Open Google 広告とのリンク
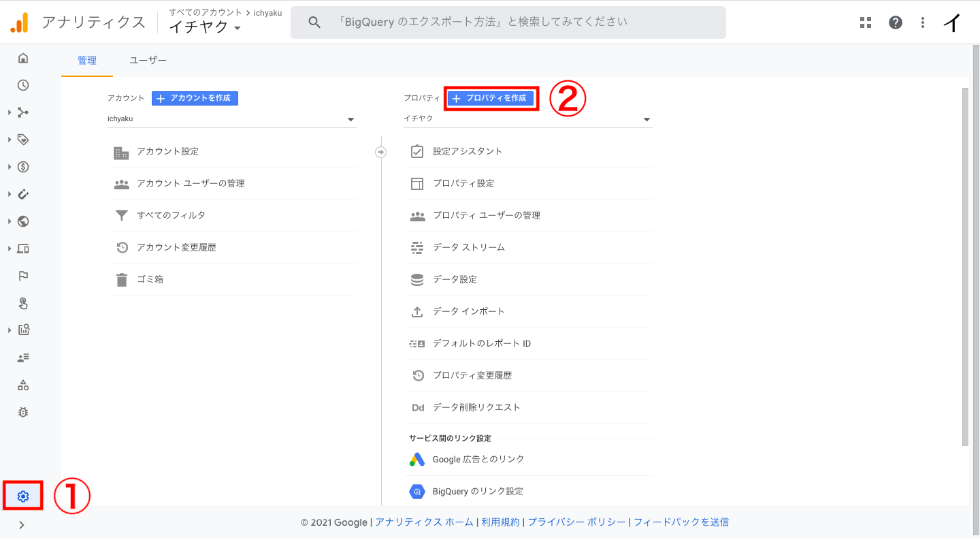 [x=528, y=460]
